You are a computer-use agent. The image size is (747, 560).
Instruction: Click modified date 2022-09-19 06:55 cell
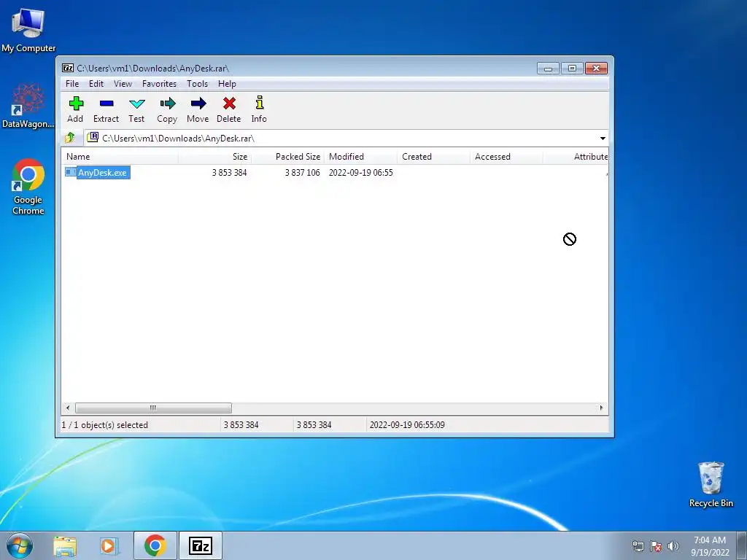click(x=360, y=172)
